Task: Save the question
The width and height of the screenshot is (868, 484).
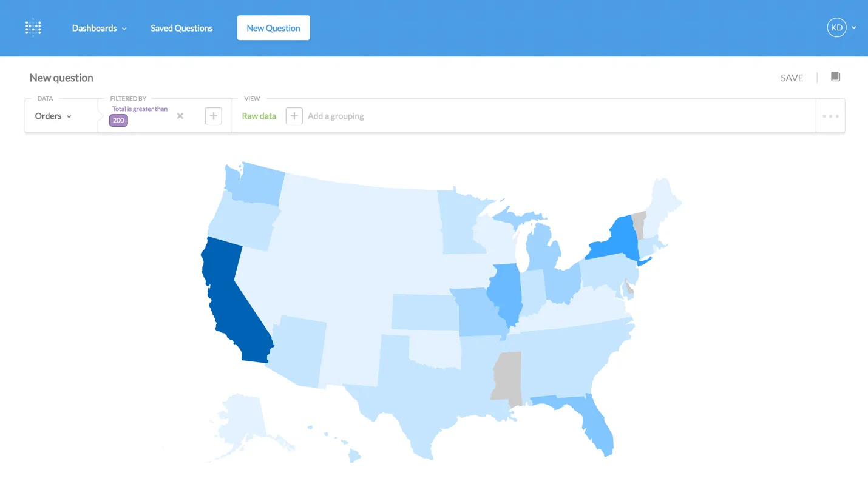Action: coord(792,78)
